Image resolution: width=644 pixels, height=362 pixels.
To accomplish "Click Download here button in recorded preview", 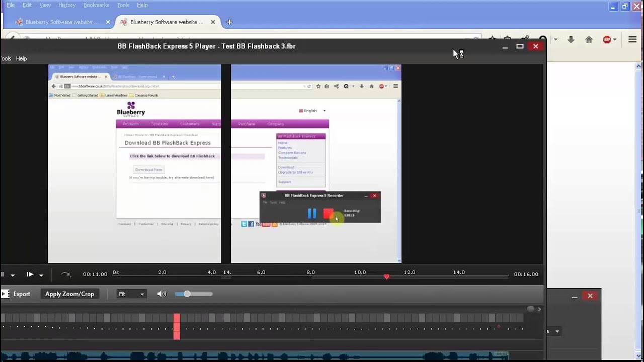I will 149,169.
